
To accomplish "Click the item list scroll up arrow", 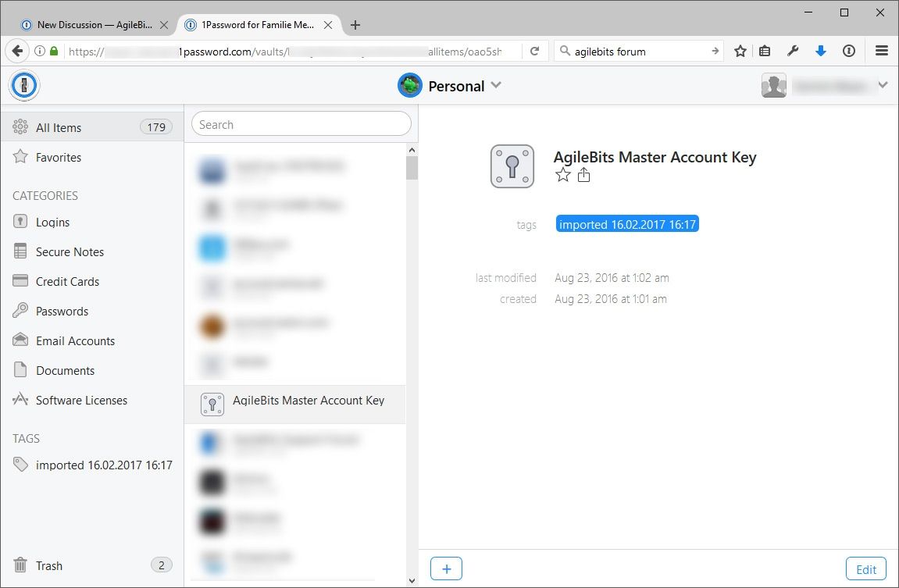I will tap(412, 150).
